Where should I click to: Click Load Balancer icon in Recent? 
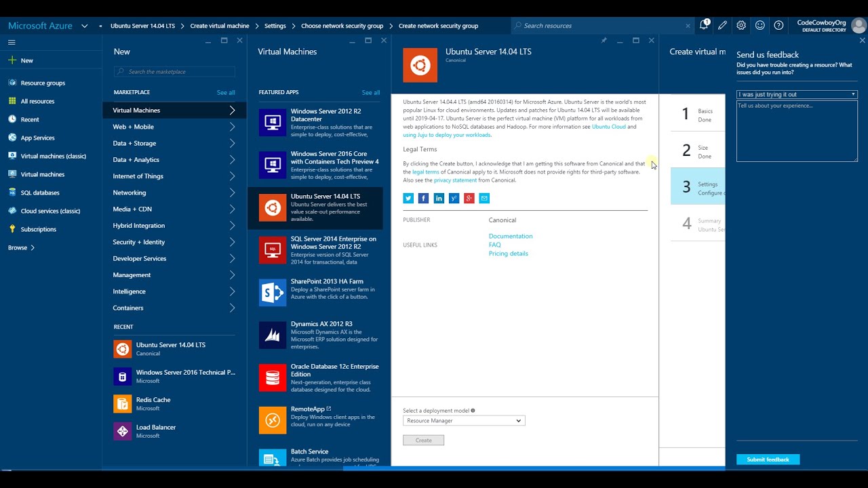pos(123,431)
